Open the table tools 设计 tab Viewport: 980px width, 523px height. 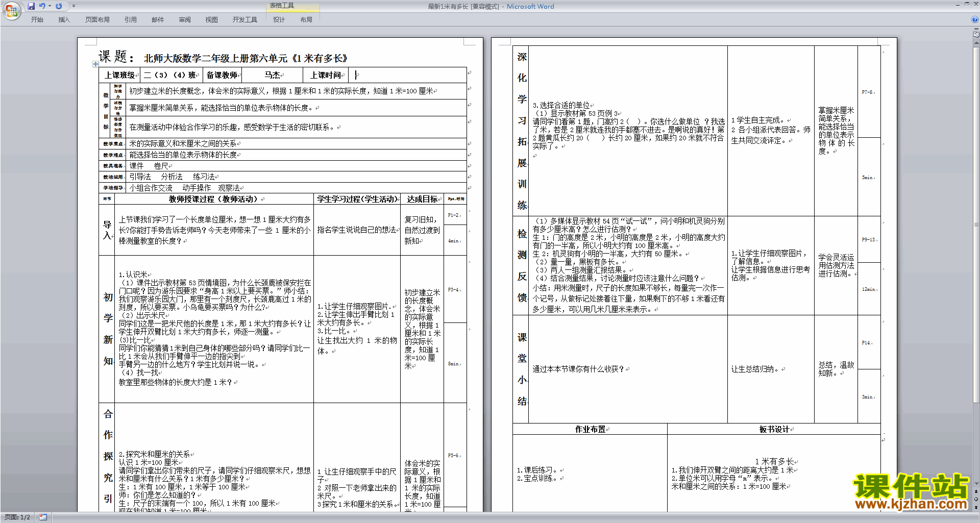coord(279,20)
